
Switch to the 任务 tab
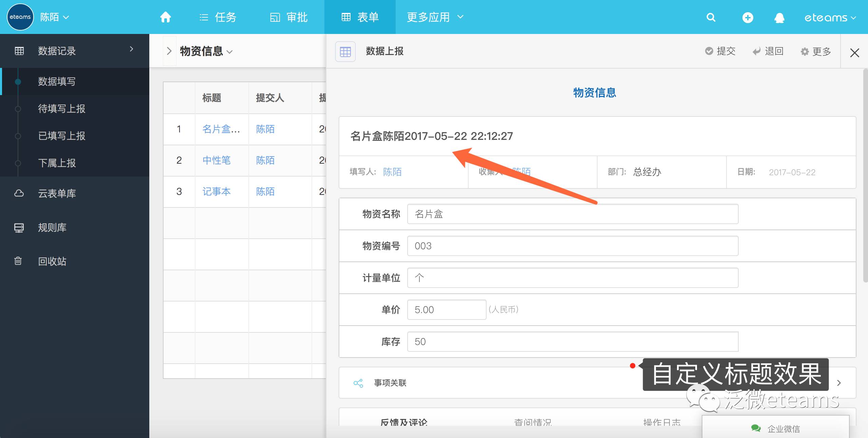click(218, 17)
